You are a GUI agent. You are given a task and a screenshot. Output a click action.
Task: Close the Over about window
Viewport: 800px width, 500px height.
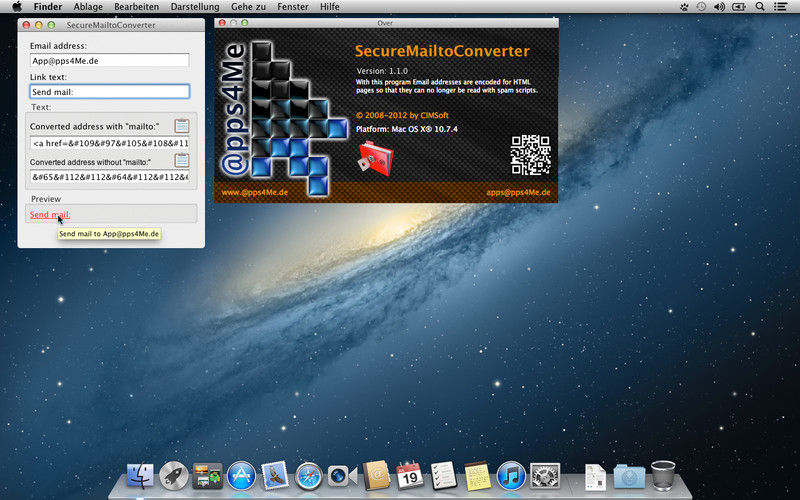[222, 22]
